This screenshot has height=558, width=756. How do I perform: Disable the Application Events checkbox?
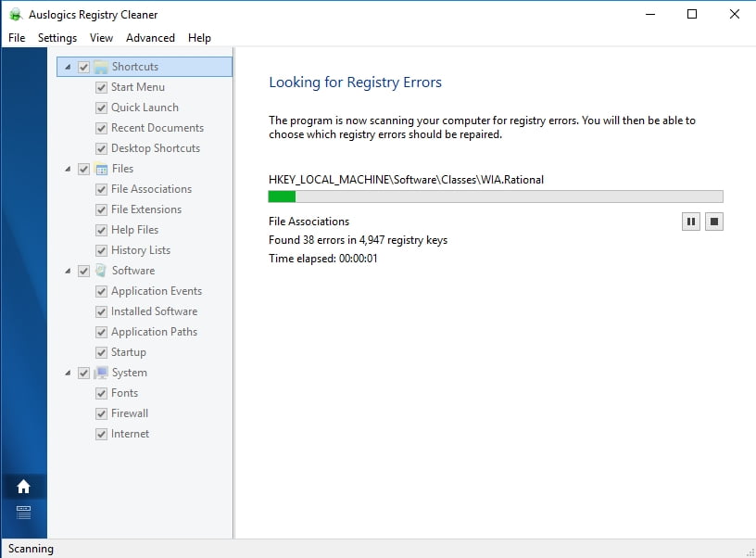[101, 291]
